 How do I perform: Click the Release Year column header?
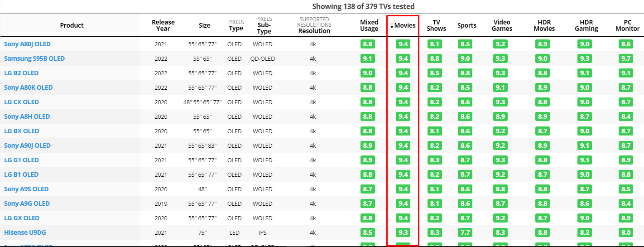click(163, 25)
